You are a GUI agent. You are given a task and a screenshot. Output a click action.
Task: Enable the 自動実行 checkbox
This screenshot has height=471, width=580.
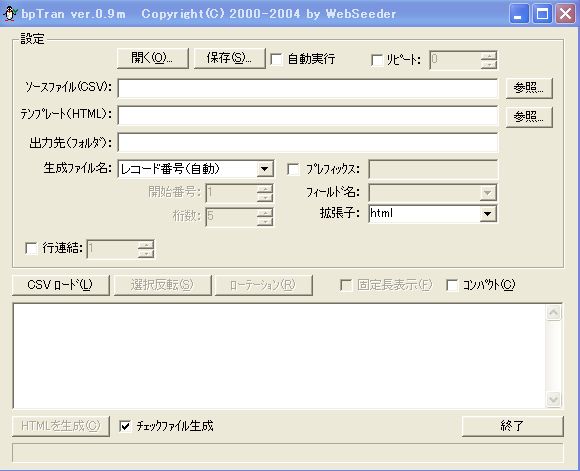pos(276,59)
